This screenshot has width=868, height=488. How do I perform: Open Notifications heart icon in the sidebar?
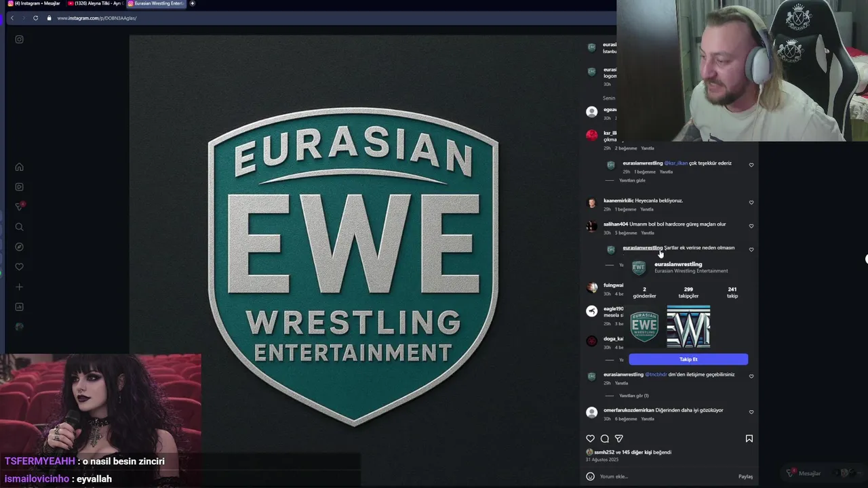coord(19,267)
